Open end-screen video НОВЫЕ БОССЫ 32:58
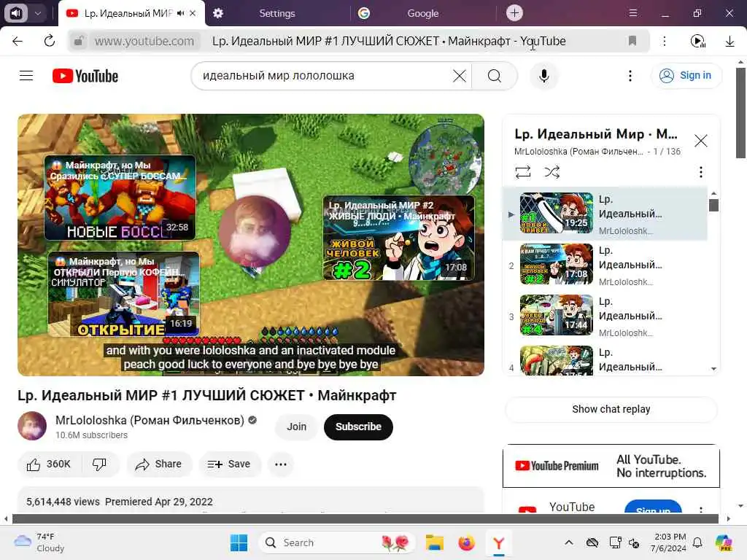747x560 pixels. tap(120, 198)
